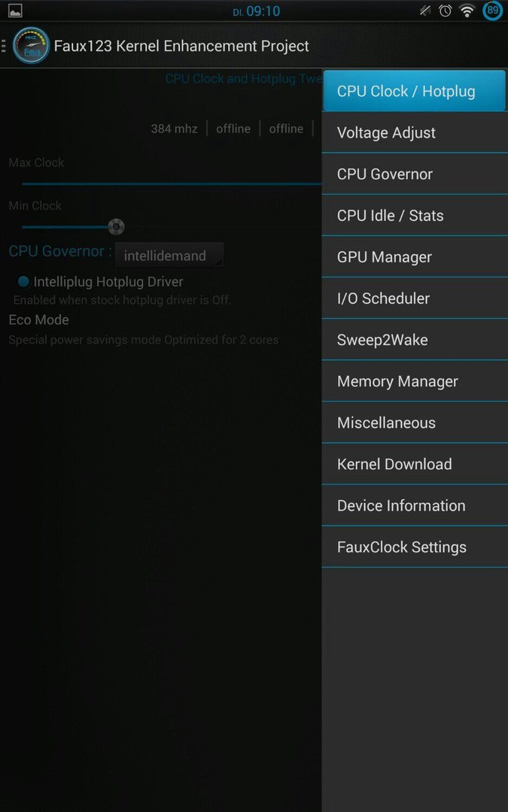Tap the FauxClock speedometer app icon
The image size is (508, 812).
click(31, 46)
